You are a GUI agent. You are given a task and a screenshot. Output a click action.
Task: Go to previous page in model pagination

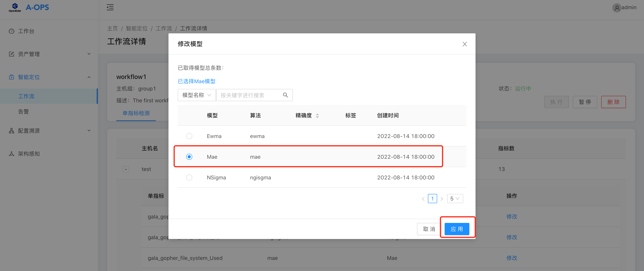click(423, 199)
